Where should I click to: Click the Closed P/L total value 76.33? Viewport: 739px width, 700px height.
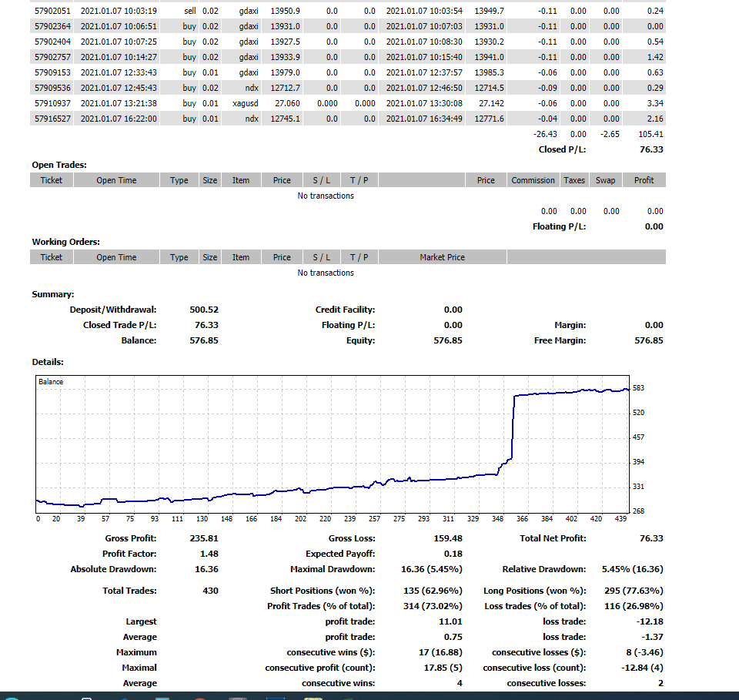point(650,149)
